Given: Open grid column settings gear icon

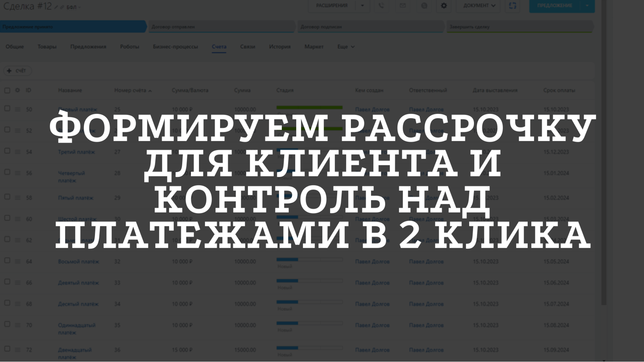Looking at the screenshot, I should (17, 90).
